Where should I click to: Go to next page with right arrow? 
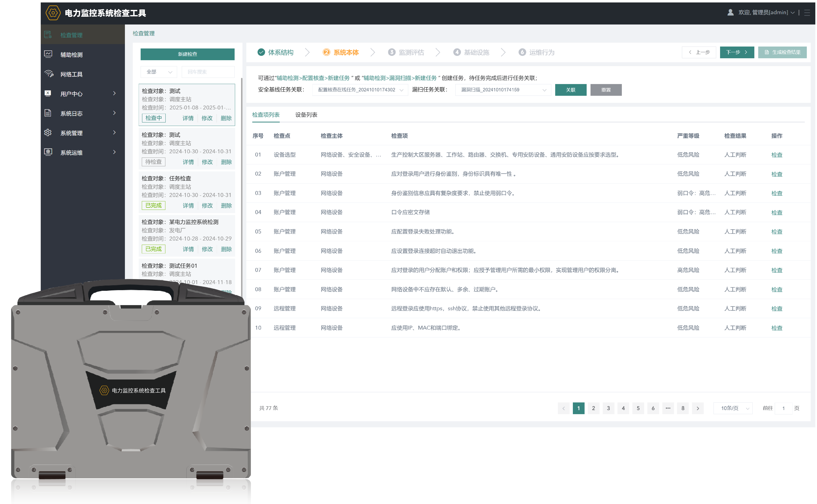[698, 408]
